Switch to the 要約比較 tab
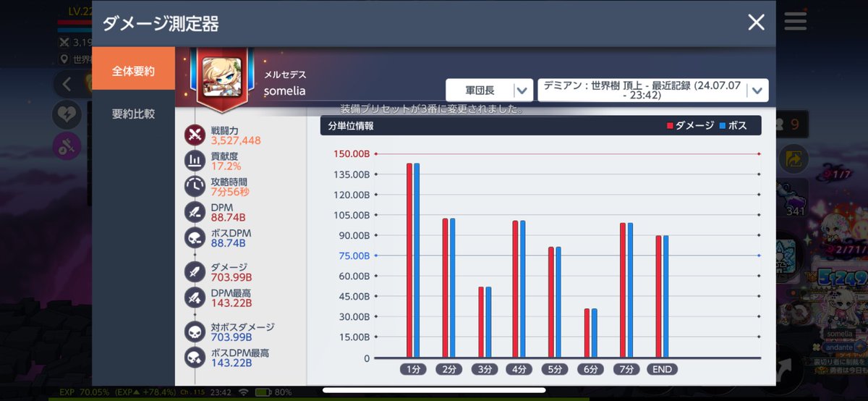 coord(133,114)
